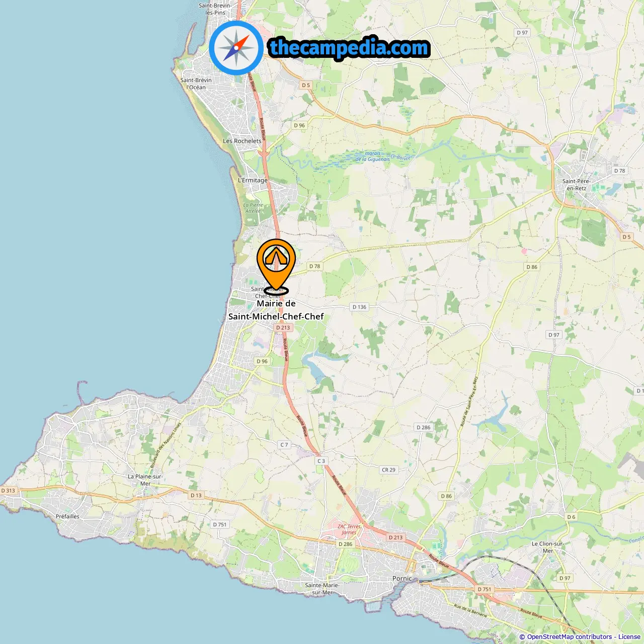Click the La Plaine-sur-Mer label
The height and width of the screenshot is (644, 644).
pyautogui.click(x=145, y=480)
